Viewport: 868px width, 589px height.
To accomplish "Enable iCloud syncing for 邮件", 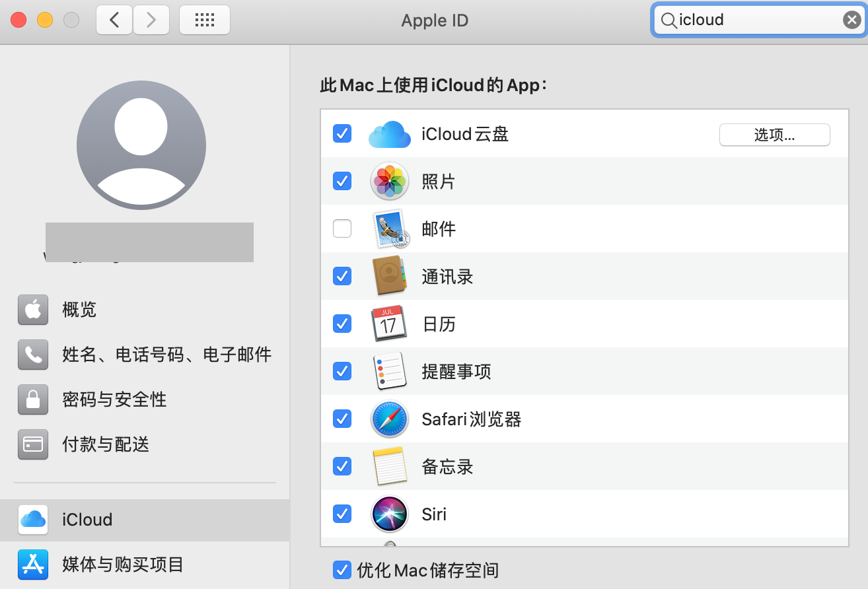I will (342, 228).
